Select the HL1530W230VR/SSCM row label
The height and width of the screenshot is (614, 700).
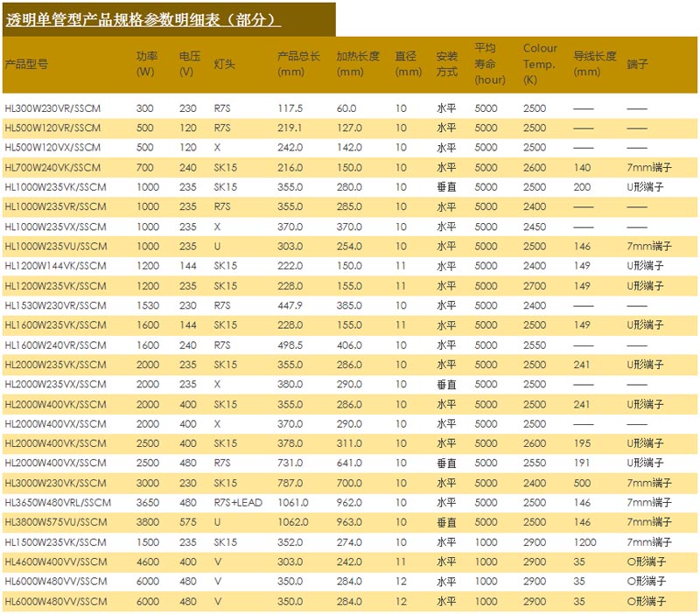click(x=55, y=305)
